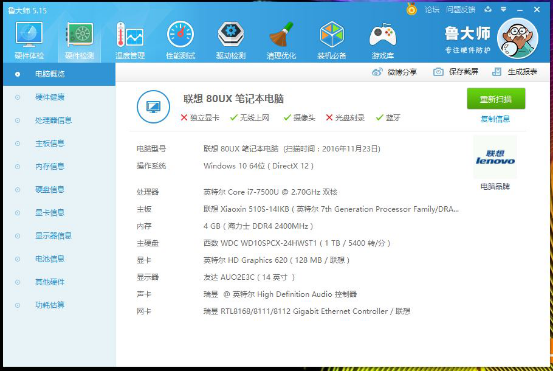Click the skin change shirt icon in title bar
The width and height of the screenshot is (554, 371).
click(488, 10)
